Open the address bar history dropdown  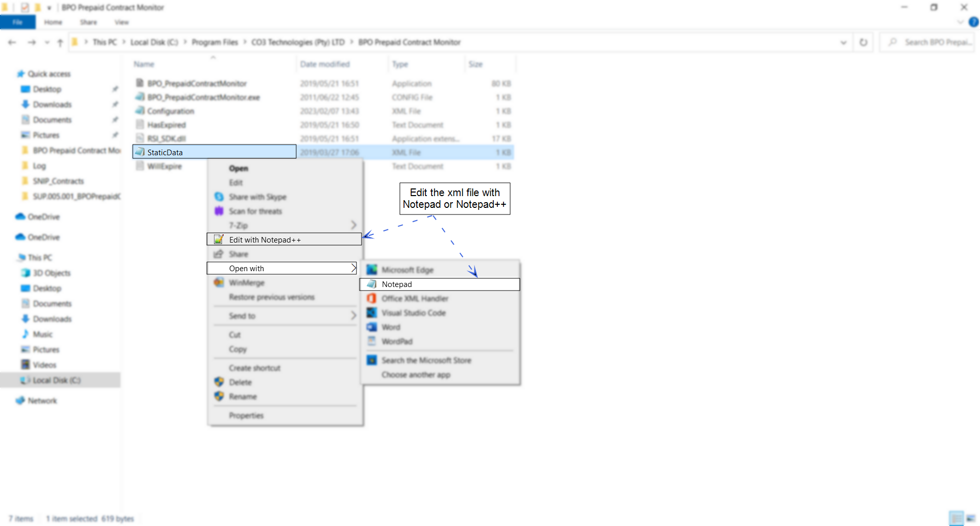(844, 42)
